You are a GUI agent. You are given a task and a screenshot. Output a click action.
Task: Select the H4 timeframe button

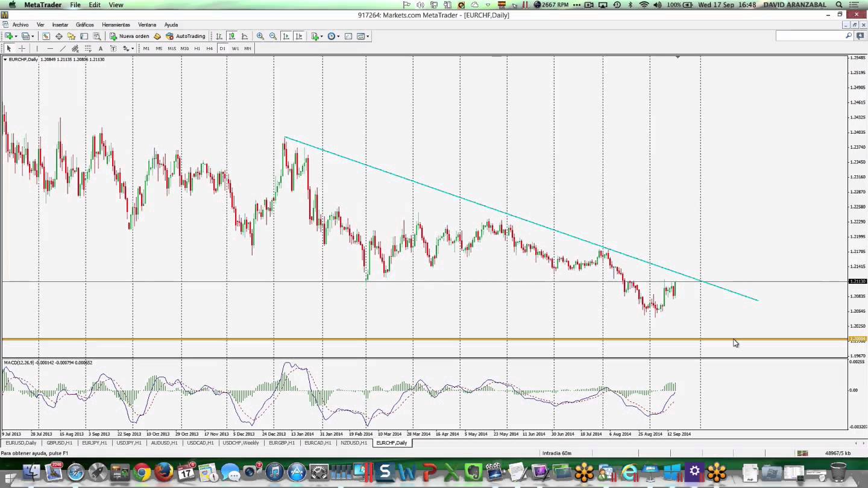209,48
